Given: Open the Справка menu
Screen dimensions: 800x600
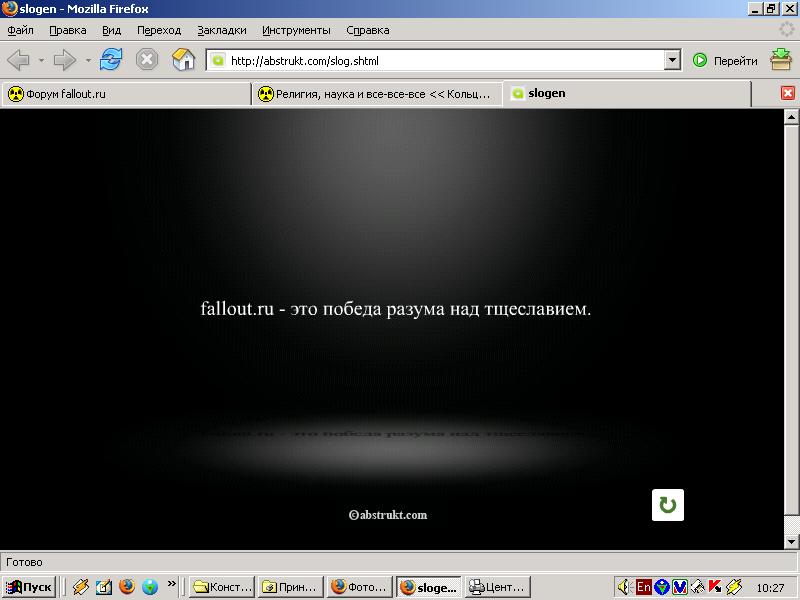Looking at the screenshot, I should (x=367, y=30).
